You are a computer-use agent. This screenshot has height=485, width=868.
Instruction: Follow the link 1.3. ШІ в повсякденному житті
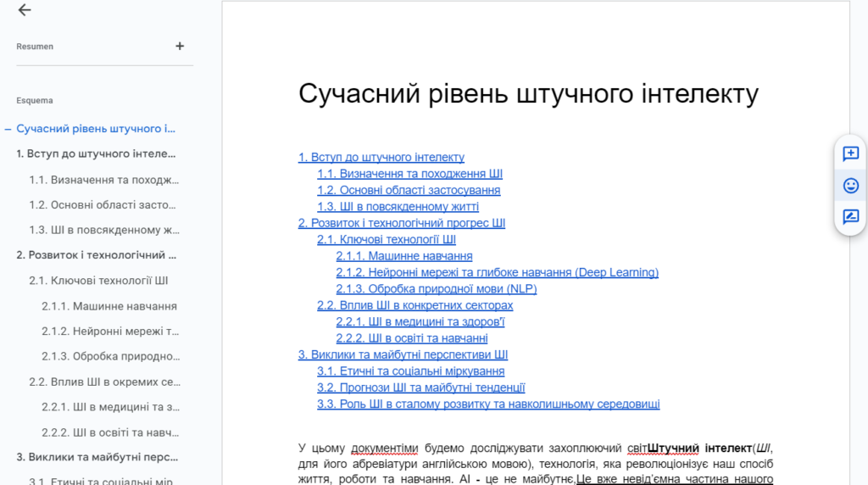398,207
